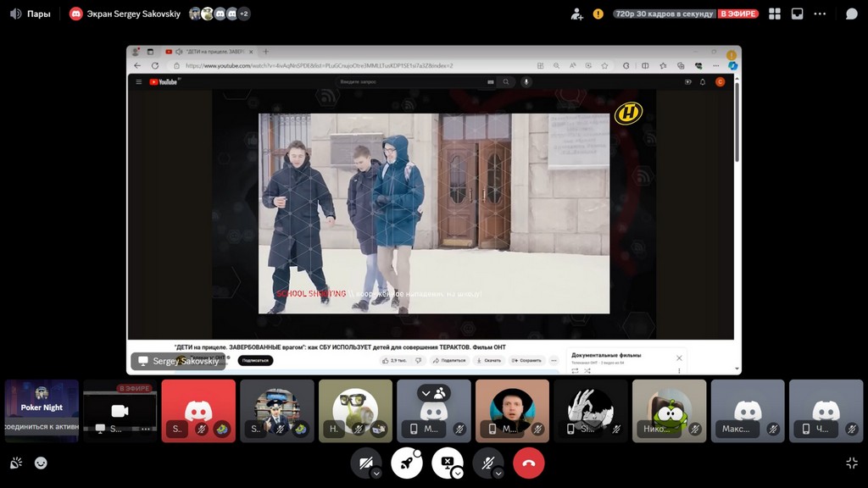
Task: Expand microphone input options arrow
Action: tap(498, 473)
